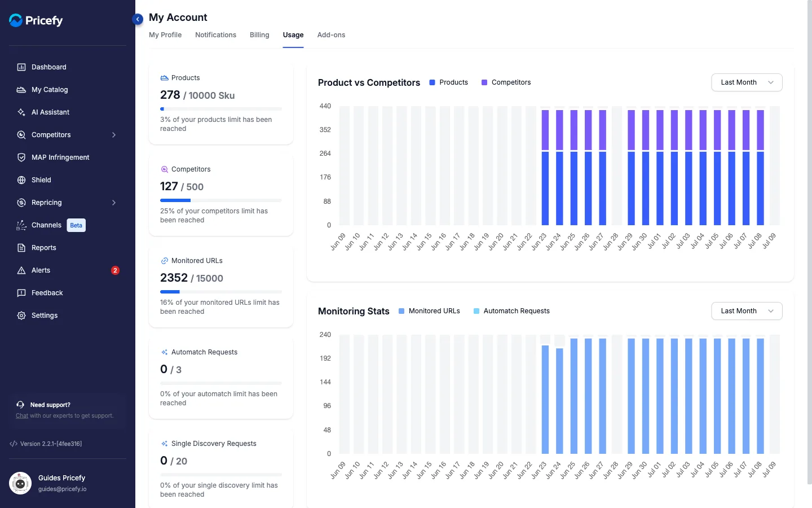
Task: Switch to the My Profile tab
Action: click(x=165, y=35)
